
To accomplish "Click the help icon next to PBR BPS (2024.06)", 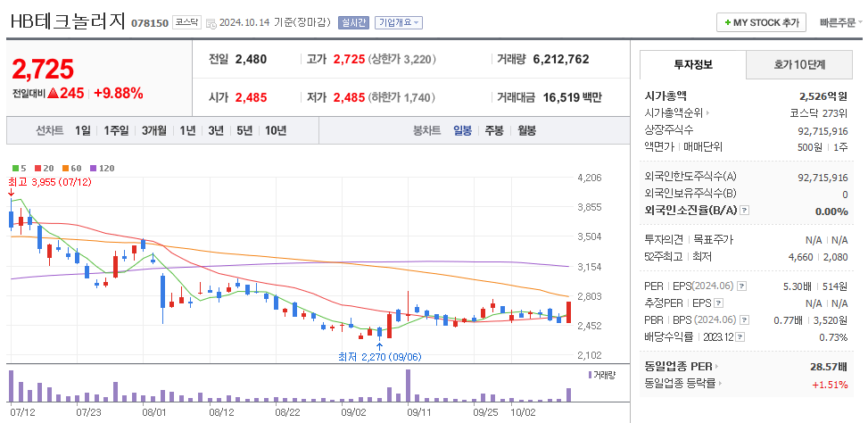I will (x=746, y=320).
